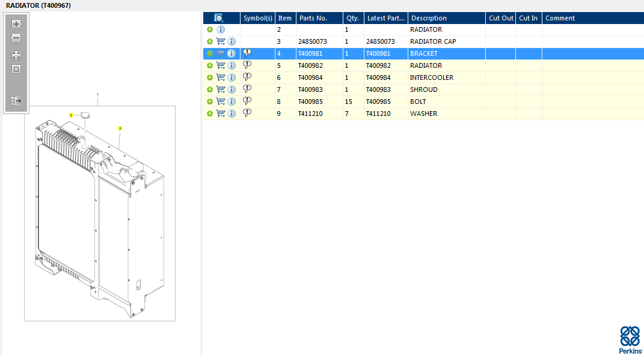Click the Perkins logo

click(x=630, y=339)
